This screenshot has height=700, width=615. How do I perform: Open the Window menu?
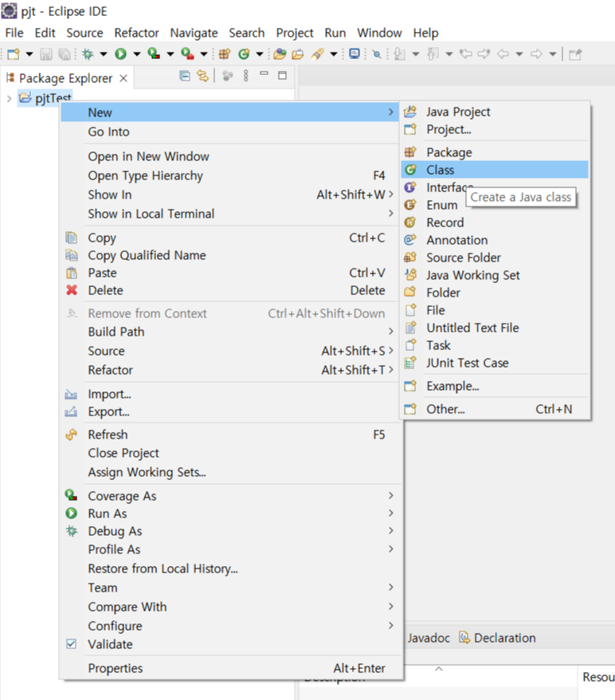(379, 33)
